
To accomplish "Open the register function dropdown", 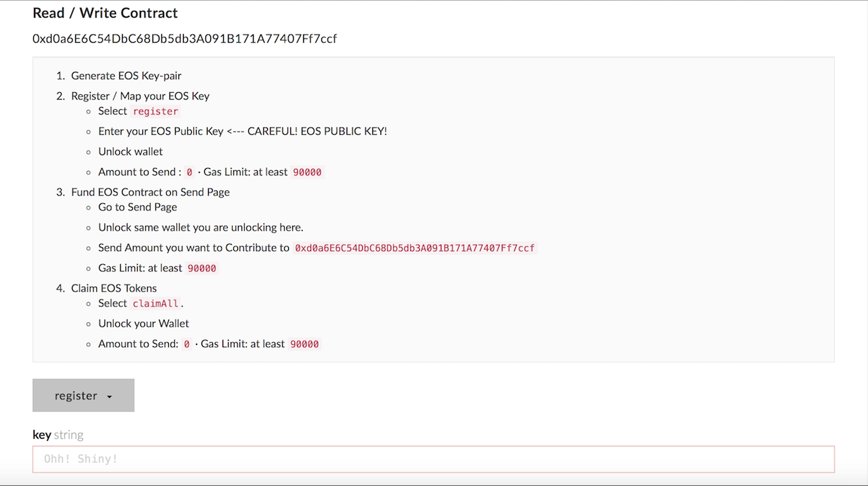I will click(83, 395).
